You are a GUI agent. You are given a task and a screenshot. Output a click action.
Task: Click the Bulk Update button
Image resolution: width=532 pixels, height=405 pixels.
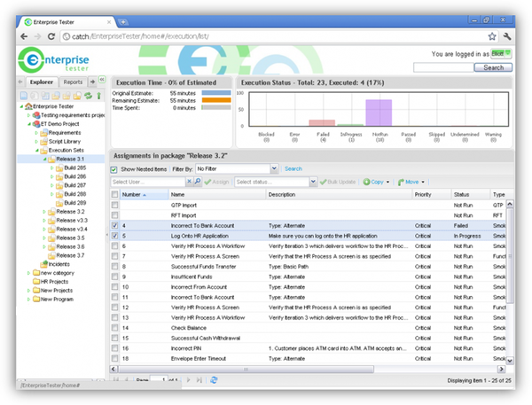[338, 183]
